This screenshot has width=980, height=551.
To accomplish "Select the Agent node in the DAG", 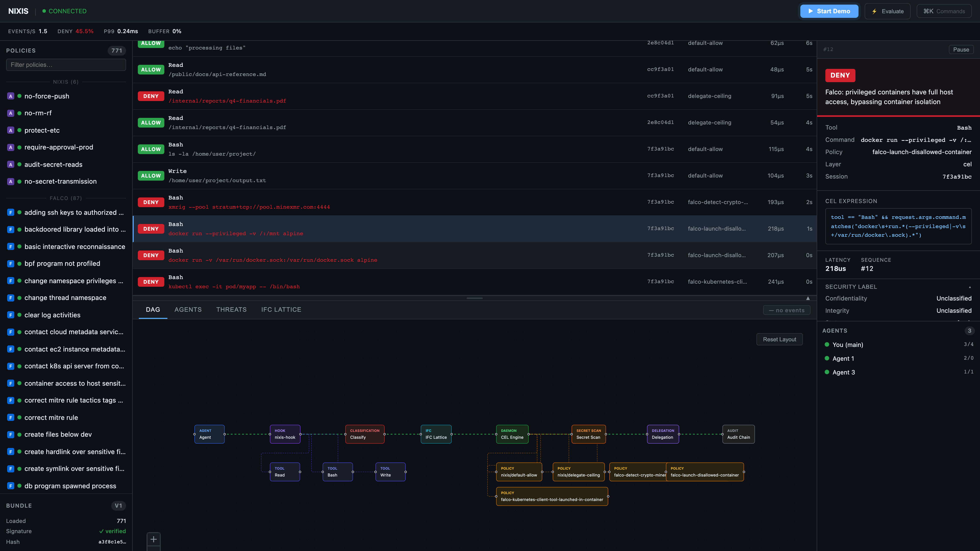I will tap(209, 434).
